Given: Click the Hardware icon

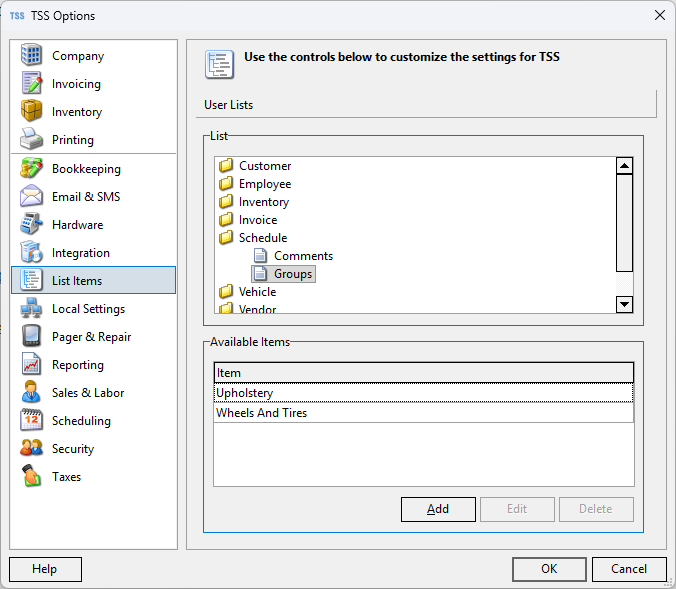Looking at the screenshot, I should click(32, 225).
